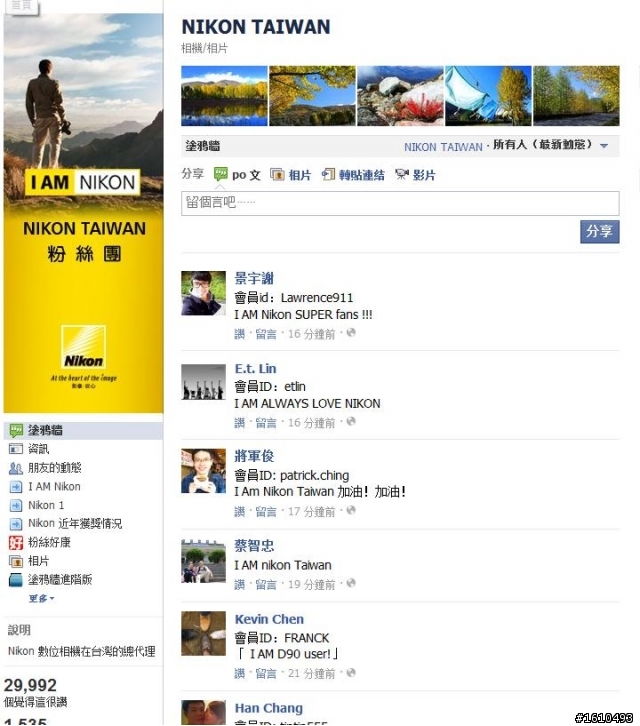
Task: Select the 相片 photo share icon
Action: (277, 175)
